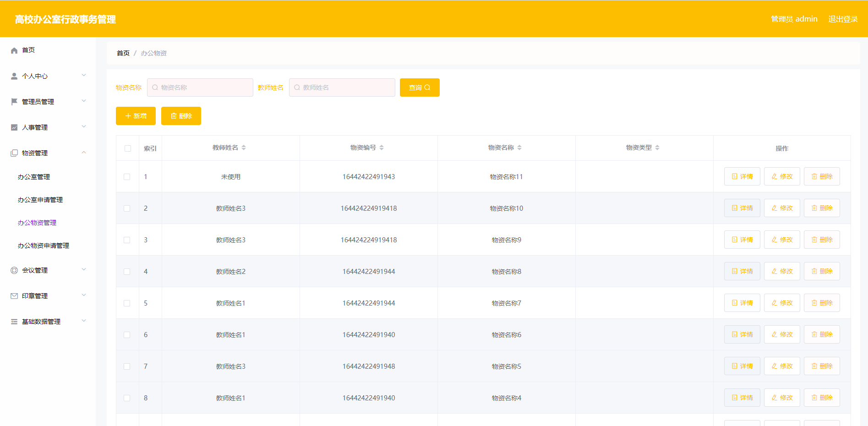Expand the 人事管理 menu chevron
The image size is (868, 426).
[x=84, y=126]
